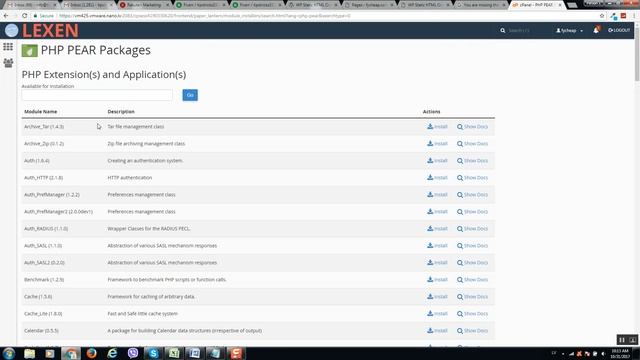
Task: Open the User Manager people icon in sidebar
Action: [x=8, y=62]
